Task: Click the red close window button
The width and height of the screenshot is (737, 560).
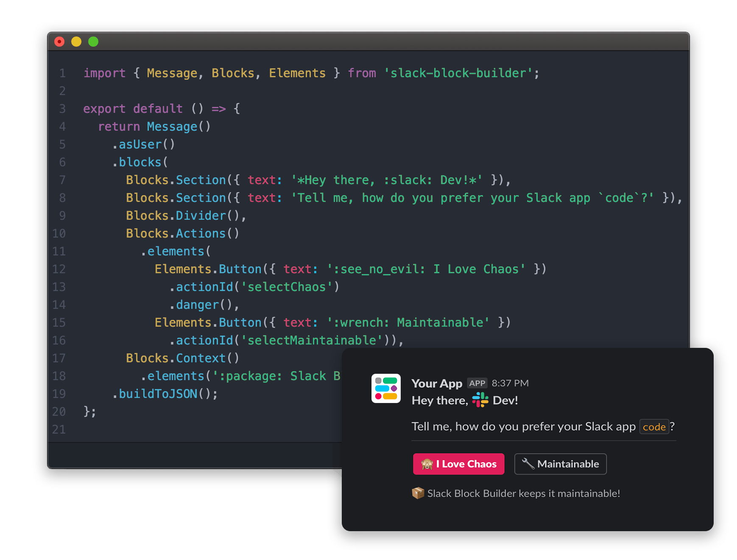Action: 59,42
